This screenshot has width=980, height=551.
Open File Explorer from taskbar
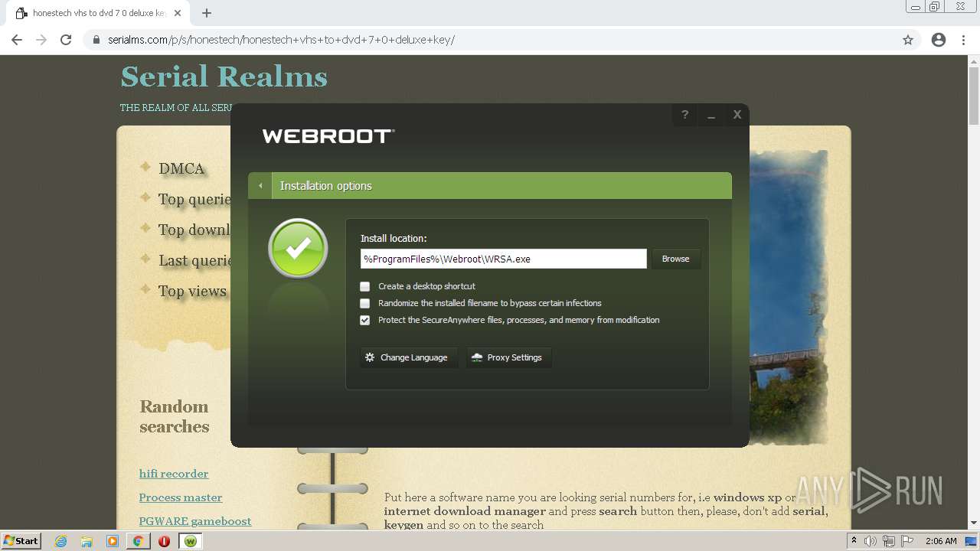pos(87,541)
